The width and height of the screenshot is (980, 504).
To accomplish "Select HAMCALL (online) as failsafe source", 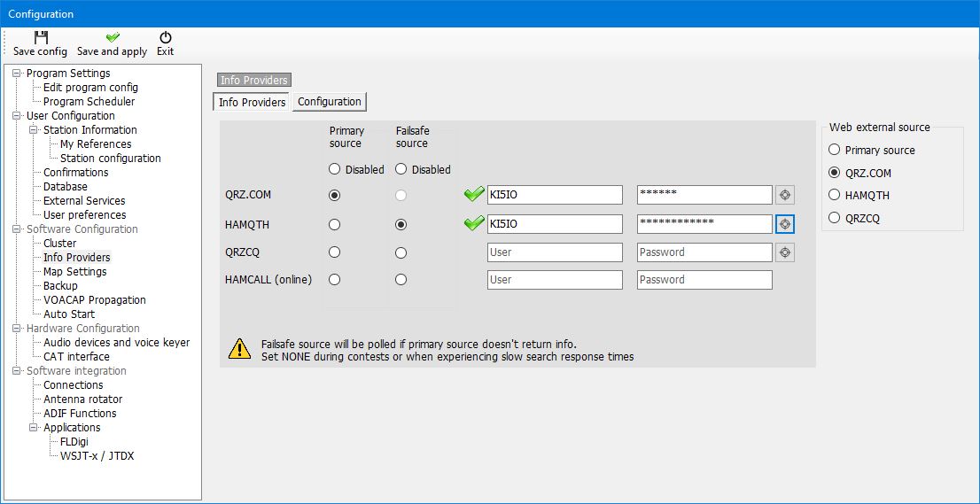I will 401,280.
